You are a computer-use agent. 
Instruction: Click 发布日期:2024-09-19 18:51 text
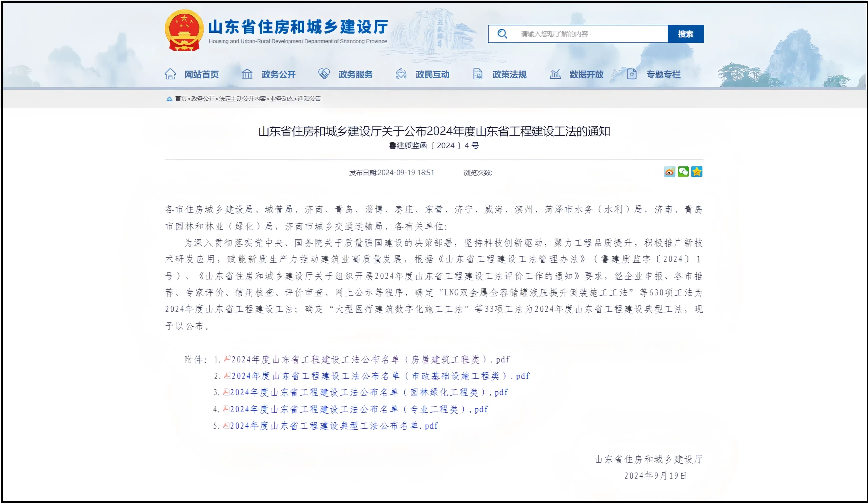[392, 172]
